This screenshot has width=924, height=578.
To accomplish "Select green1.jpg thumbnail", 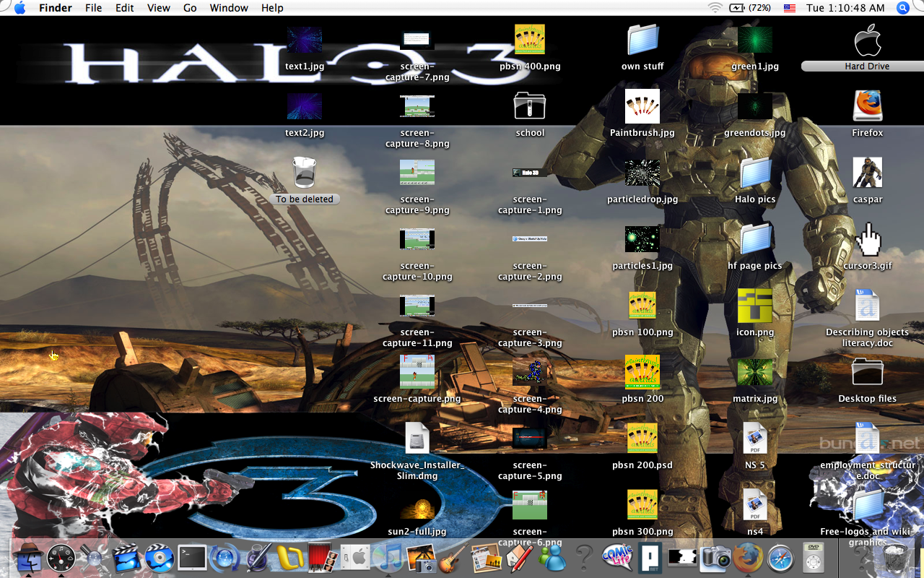I will [x=755, y=40].
